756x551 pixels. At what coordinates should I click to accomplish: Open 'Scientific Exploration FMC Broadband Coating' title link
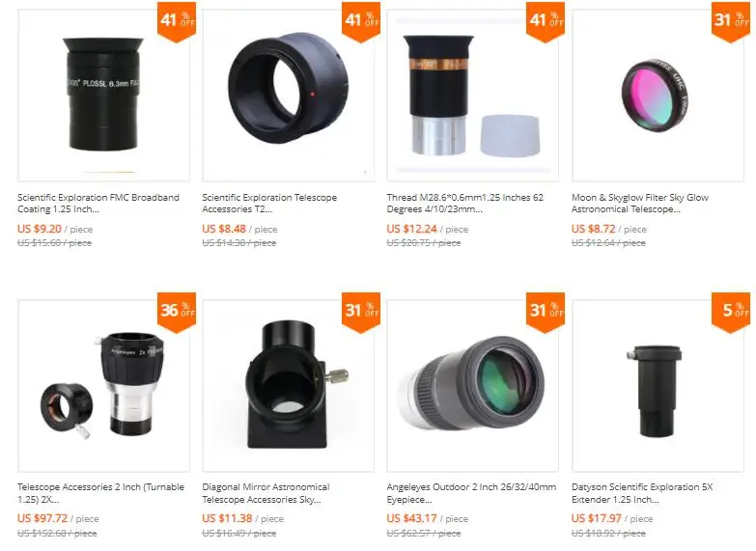(98, 204)
